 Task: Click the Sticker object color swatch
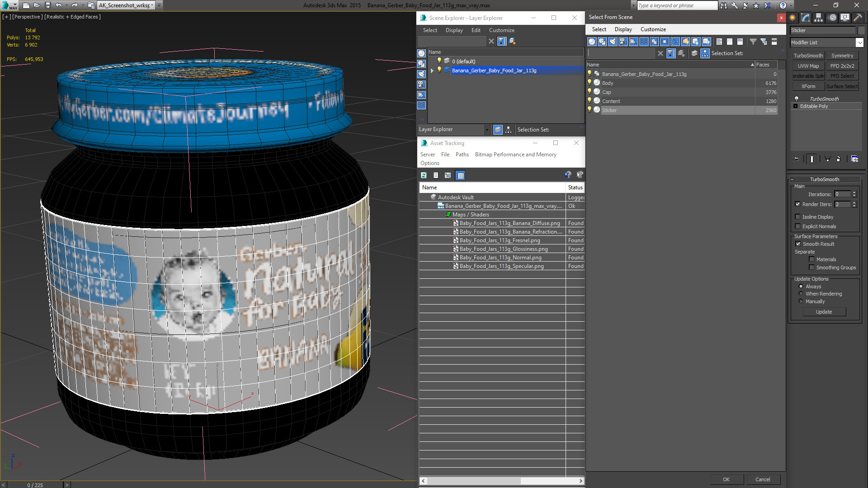[861, 30]
